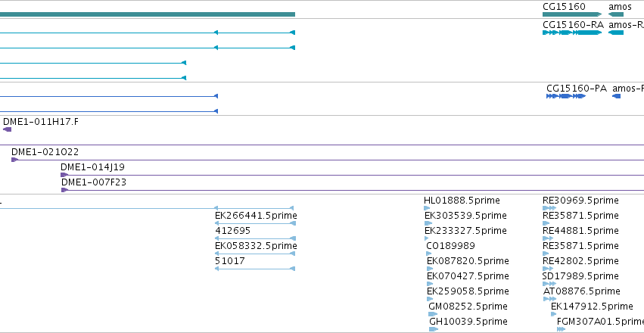
Task: Click the CO189989 EST label
Action: click(x=450, y=245)
